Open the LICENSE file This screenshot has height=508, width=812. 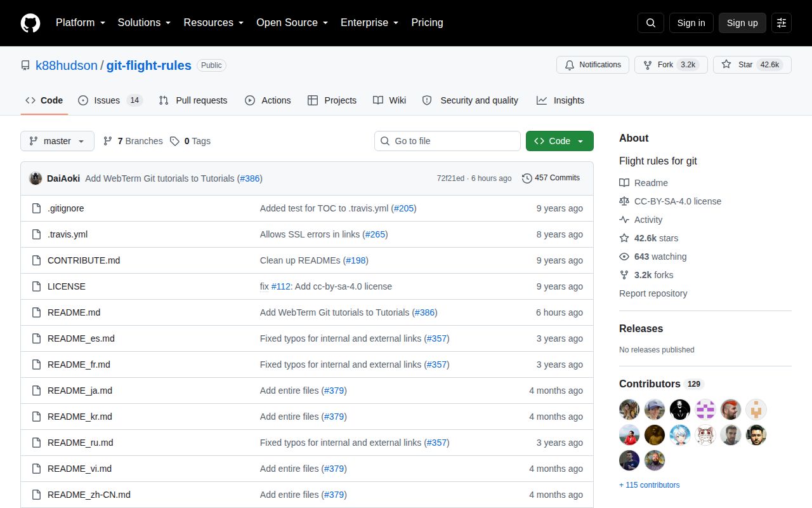(x=67, y=286)
